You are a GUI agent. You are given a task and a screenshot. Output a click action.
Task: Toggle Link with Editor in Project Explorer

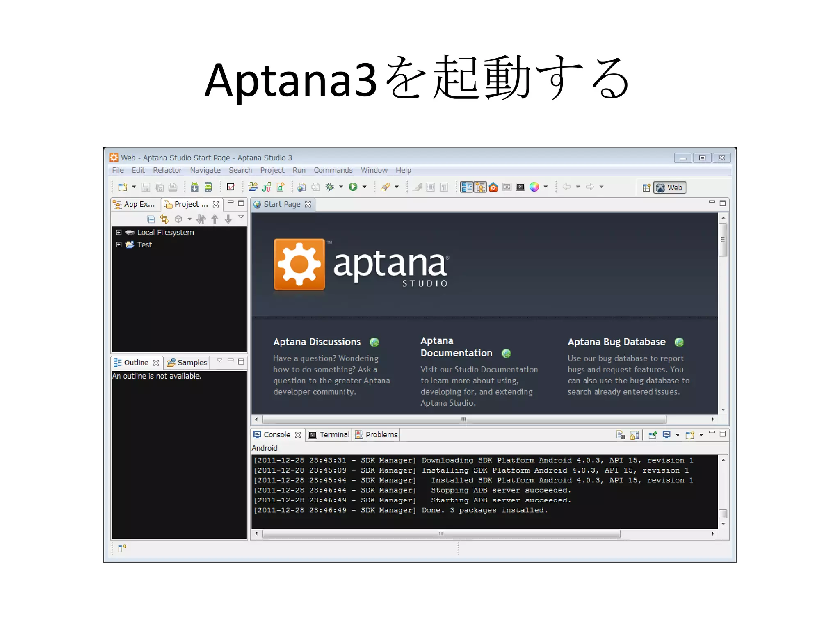point(164,219)
